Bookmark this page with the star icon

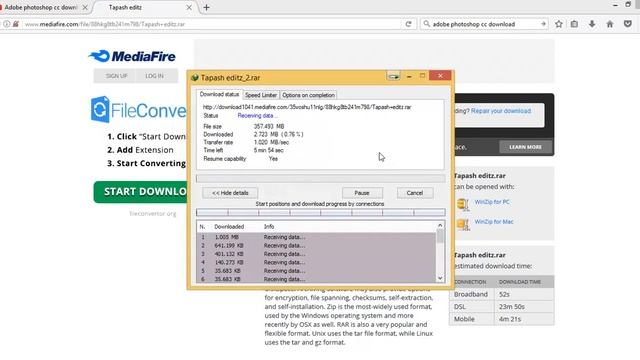(559, 24)
